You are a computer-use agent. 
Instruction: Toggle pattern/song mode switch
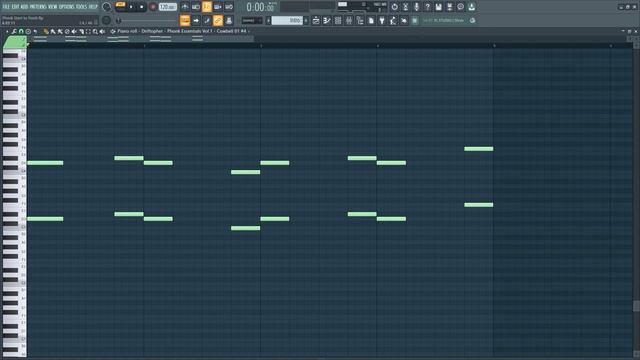(121, 7)
